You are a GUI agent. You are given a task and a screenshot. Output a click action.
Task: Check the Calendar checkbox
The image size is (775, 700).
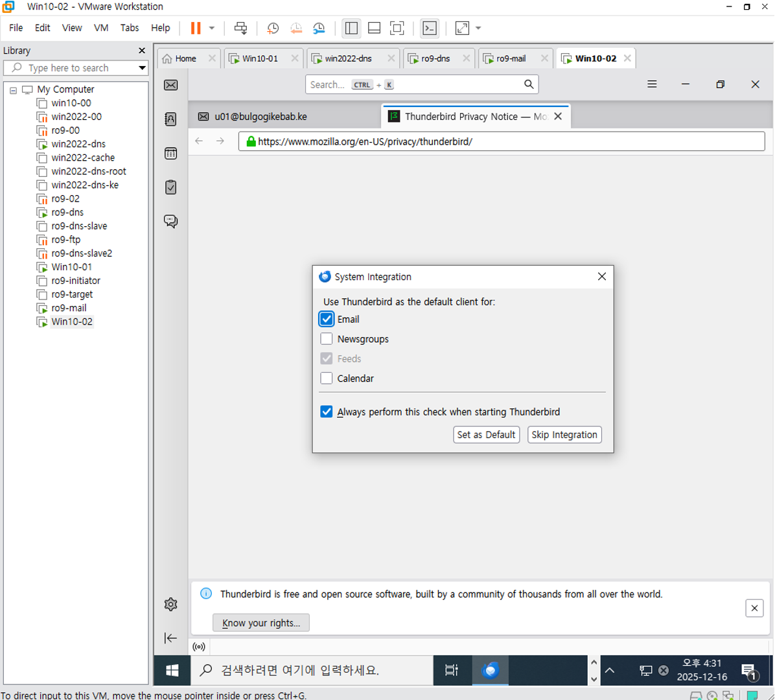tap(326, 378)
